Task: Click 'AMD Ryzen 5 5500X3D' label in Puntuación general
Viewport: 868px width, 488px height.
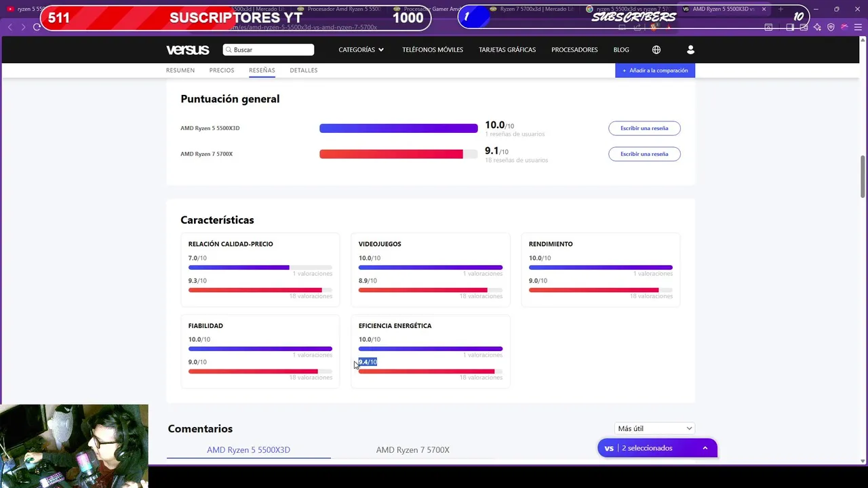Action: [x=210, y=128]
